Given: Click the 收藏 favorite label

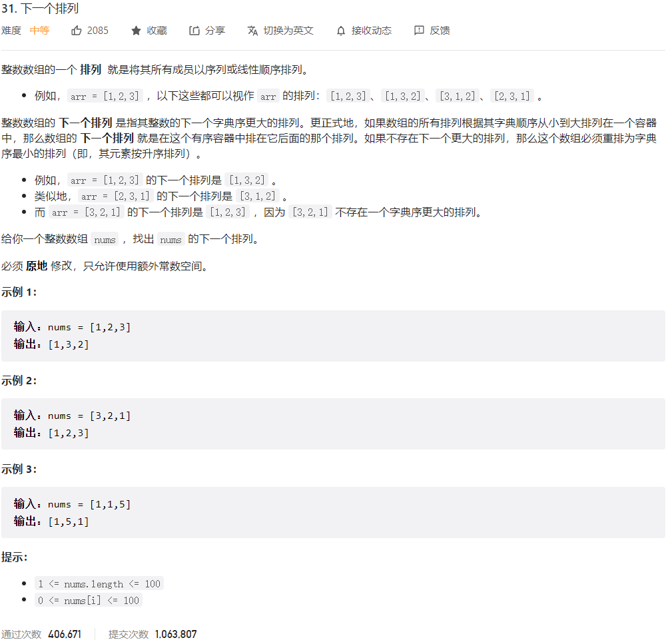Looking at the screenshot, I should tap(157, 31).
